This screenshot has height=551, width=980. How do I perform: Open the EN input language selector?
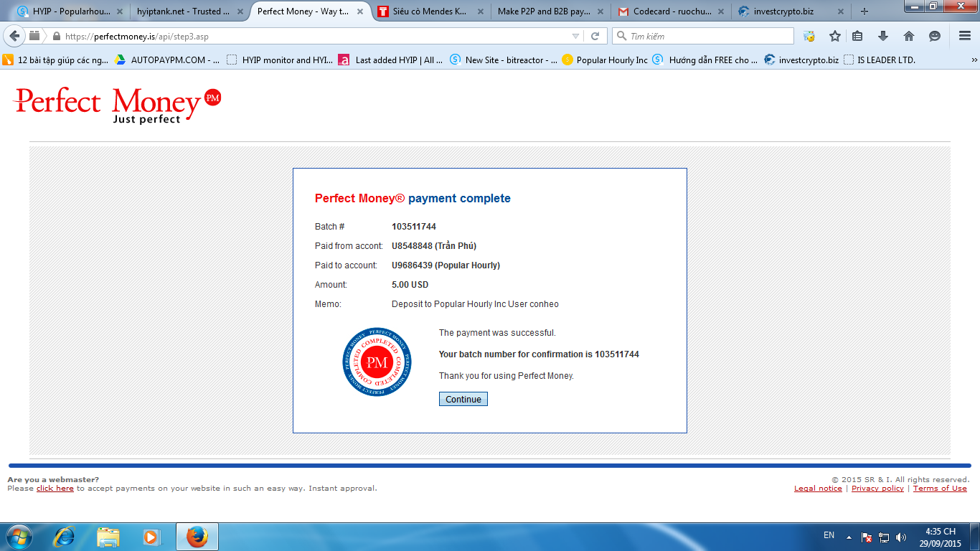tap(829, 535)
